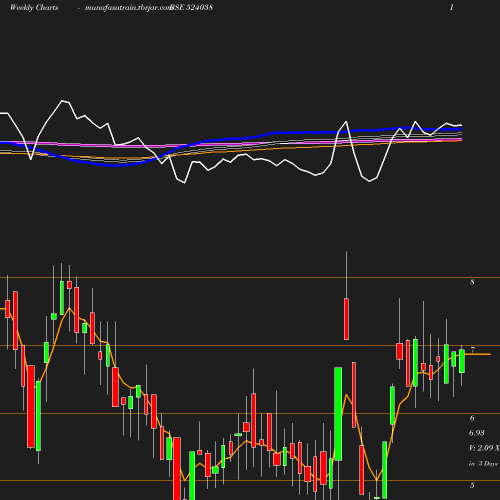Screen dimensions: 500x500
Task: Click the 'V: 2.09 X' volume text
Action: (484, 448)
